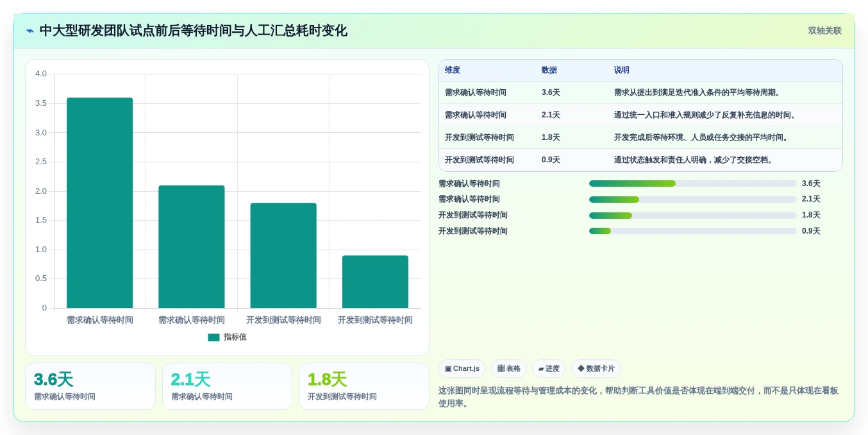Select the 表格 chip
Image resolution: width=868 pixels, height=435 pixels.
click(x=509, y=369)
